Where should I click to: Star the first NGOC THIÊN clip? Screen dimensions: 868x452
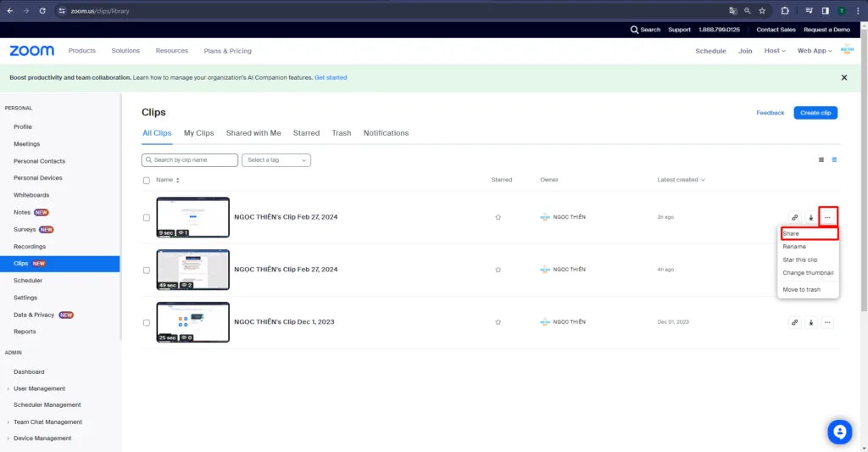pos(498,217)
